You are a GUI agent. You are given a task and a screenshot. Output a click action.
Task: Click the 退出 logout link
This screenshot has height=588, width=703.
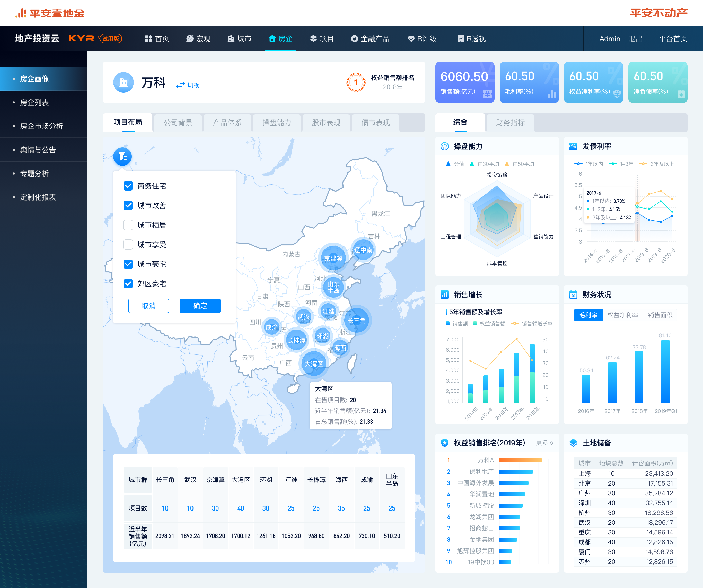[635, 39]
